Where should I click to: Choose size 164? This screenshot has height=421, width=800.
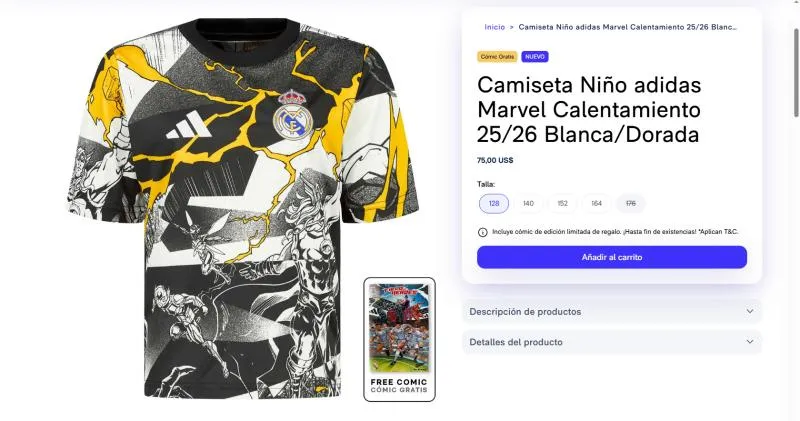pos(596,204)
